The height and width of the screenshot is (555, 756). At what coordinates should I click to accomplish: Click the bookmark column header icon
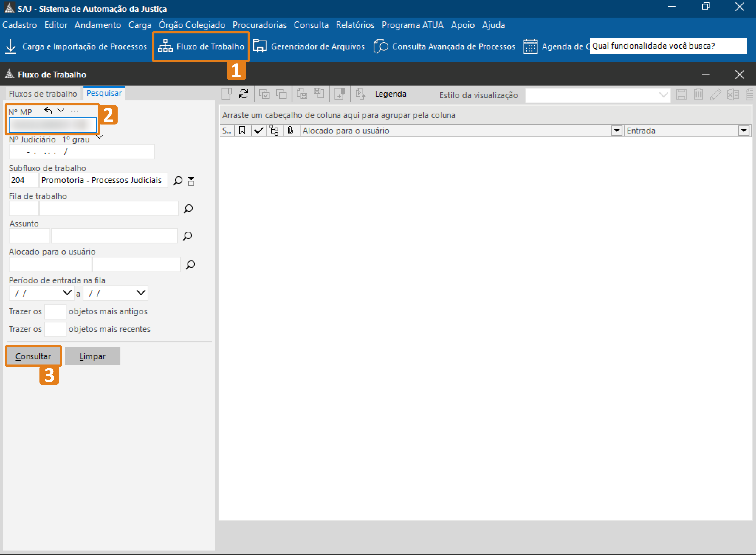[242, 131]
